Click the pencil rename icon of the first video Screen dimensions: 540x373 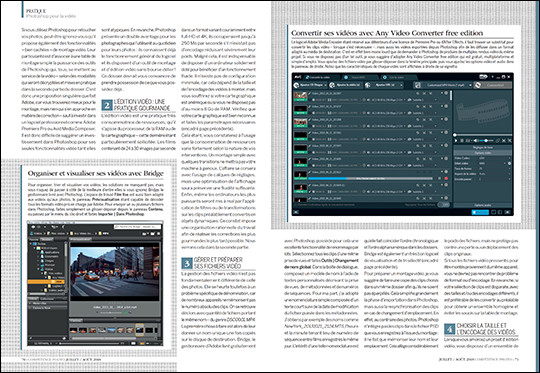point(310,93)
